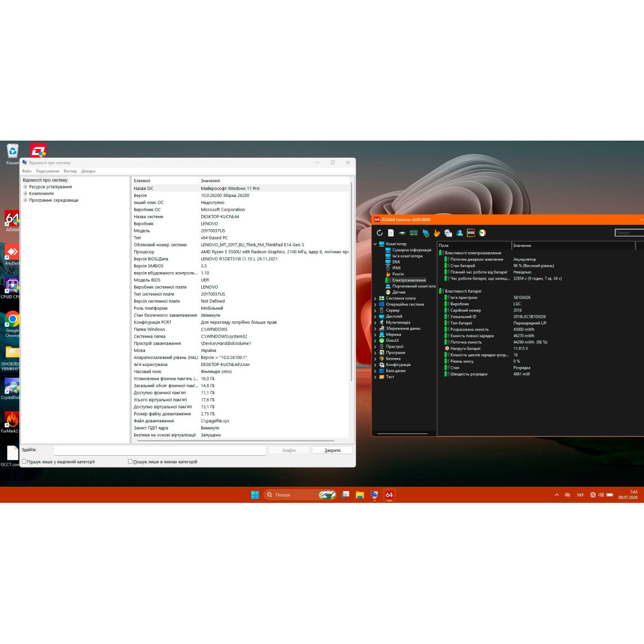The height and width of the screenshot is (644, 644).
Task: Expand the Мережа node in AIDA64
Action: pyautogui.click(x=375, y=334)
